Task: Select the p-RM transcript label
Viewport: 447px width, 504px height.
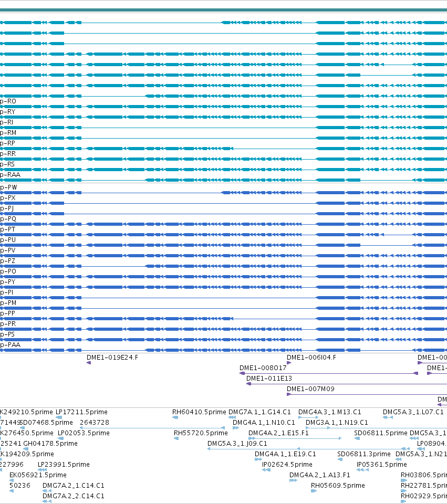Action: click(8, 133)
